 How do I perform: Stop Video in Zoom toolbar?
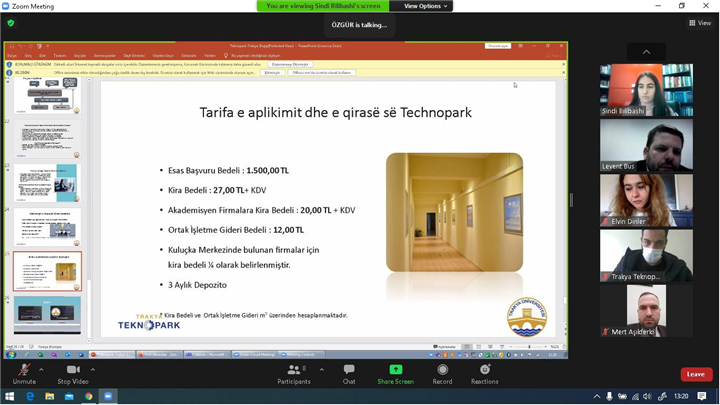click(x=73, y=374)
